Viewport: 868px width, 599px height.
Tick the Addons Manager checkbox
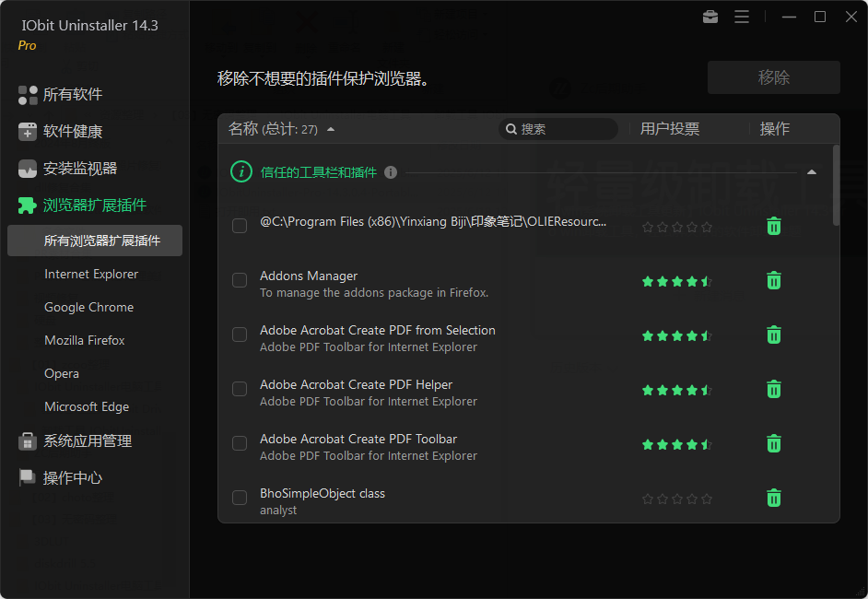[240, 280]
